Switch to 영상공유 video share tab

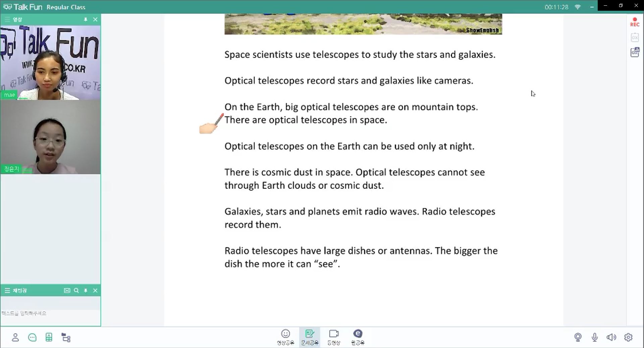click(285, 337)
